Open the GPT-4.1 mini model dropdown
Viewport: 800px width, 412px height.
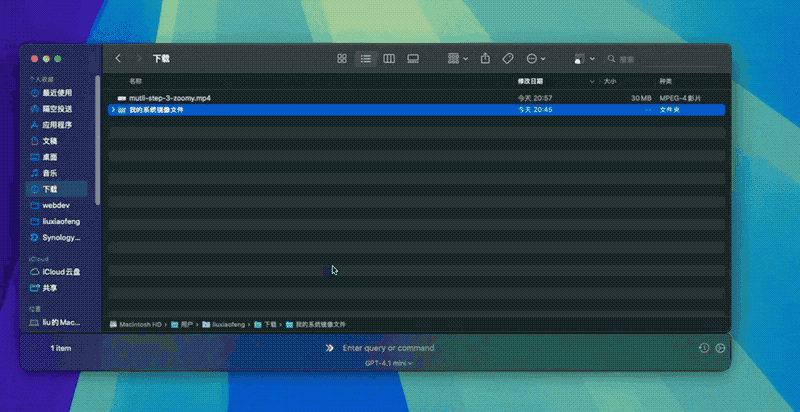pos(389,363)
